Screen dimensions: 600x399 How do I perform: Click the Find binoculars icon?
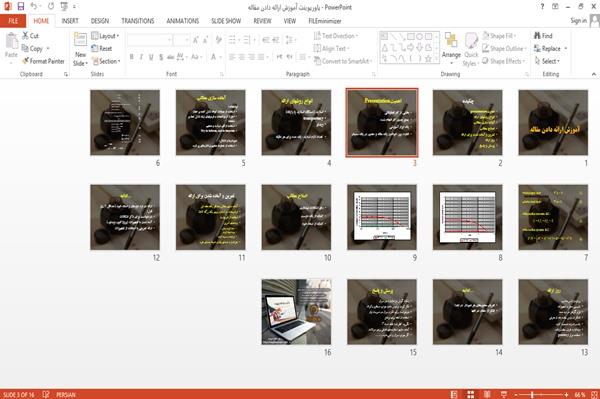(x=537, y=36)
